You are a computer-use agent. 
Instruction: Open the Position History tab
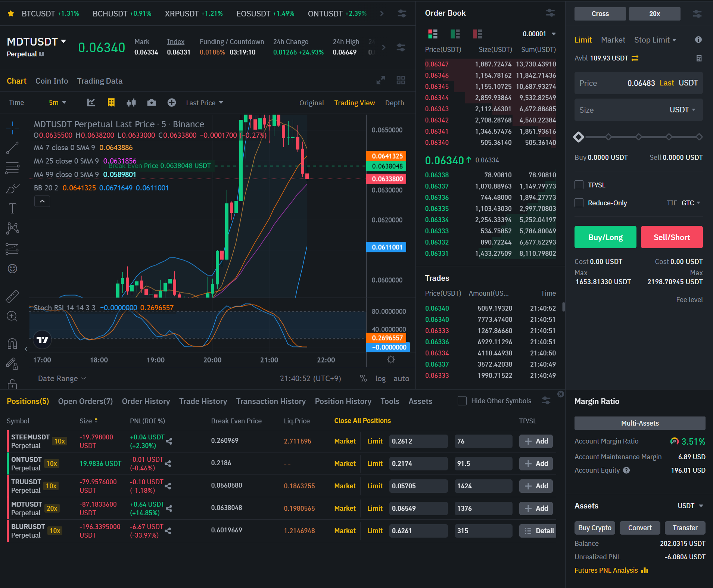coord(343,401)
